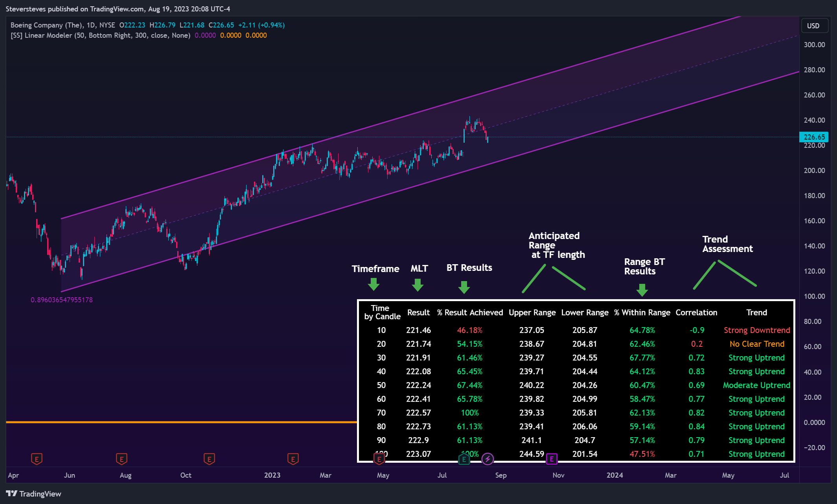Click the 54.15% result achieved cell
Image resolution: width=837 pixels, height=504 pixels.
point(469,344)
